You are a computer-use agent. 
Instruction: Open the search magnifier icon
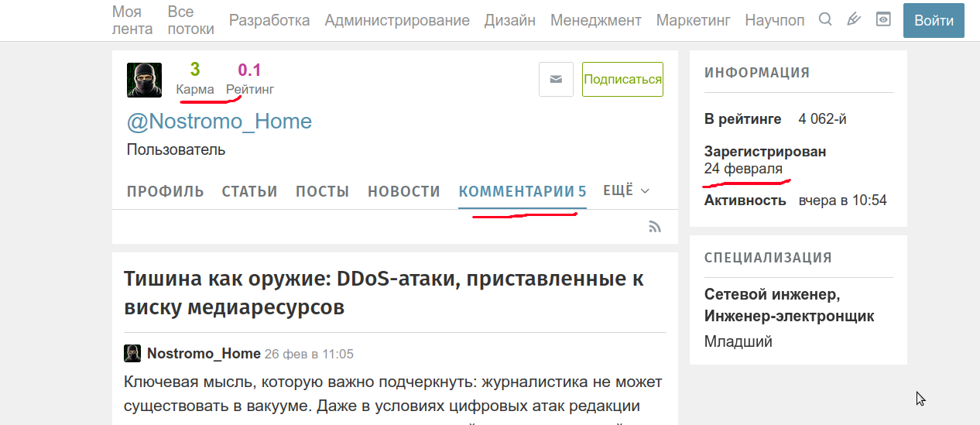pyautogui.click(x=825, y=19)
